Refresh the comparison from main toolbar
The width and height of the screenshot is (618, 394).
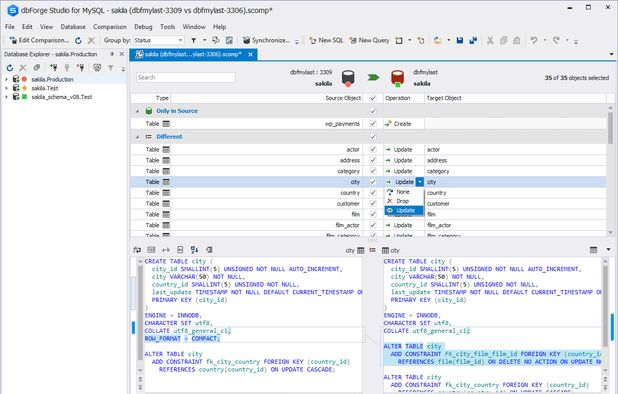click(x=78, y=40)
